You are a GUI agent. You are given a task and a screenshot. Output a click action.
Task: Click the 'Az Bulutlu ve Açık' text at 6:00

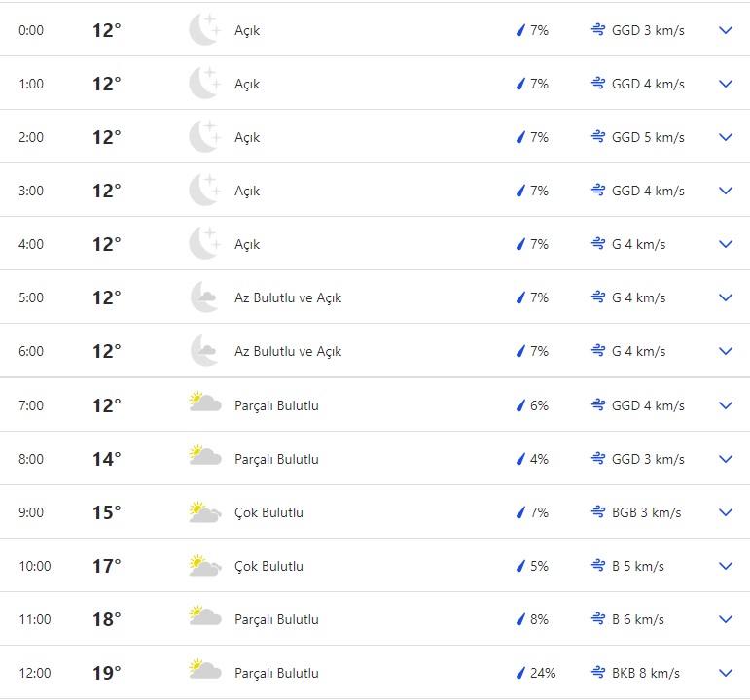coord(288,351)
